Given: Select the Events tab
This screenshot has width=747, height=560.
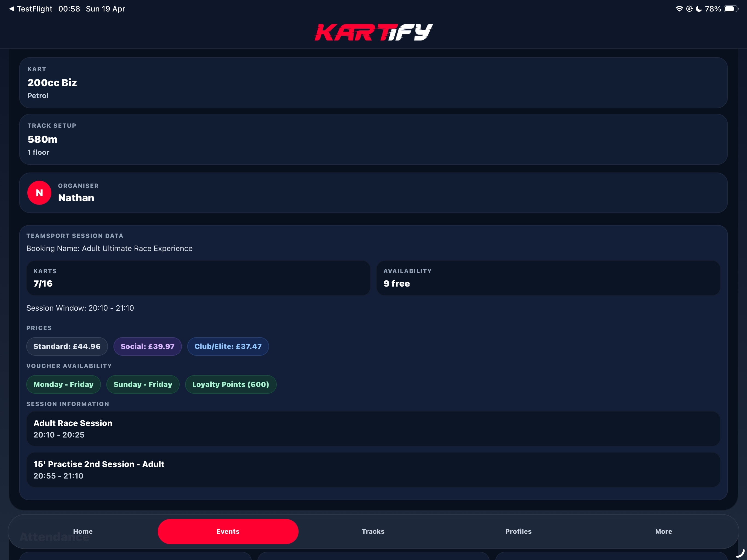Looking at the screenshot, I should pyautogui.click(x=228, y=531).
